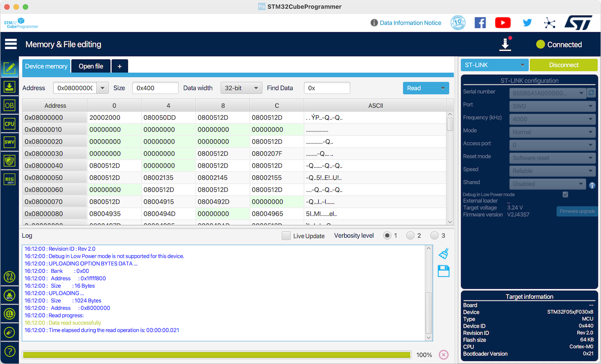Image resolution: width=601 pixels, height=364 pixels.
Task: Open the ST community network icon
Action: [549, 23]
